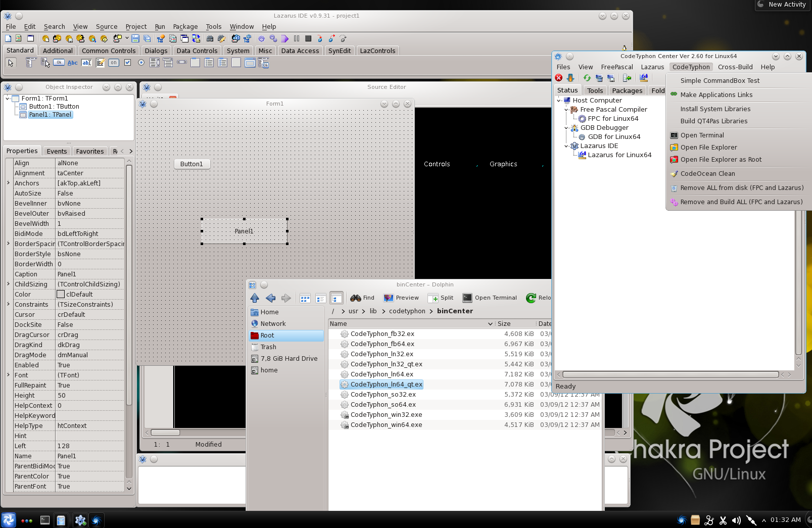Choose Install System Libraries from menu
Image resolution: width=812 pixels, height=528 pixels.
tap(715, 109)
